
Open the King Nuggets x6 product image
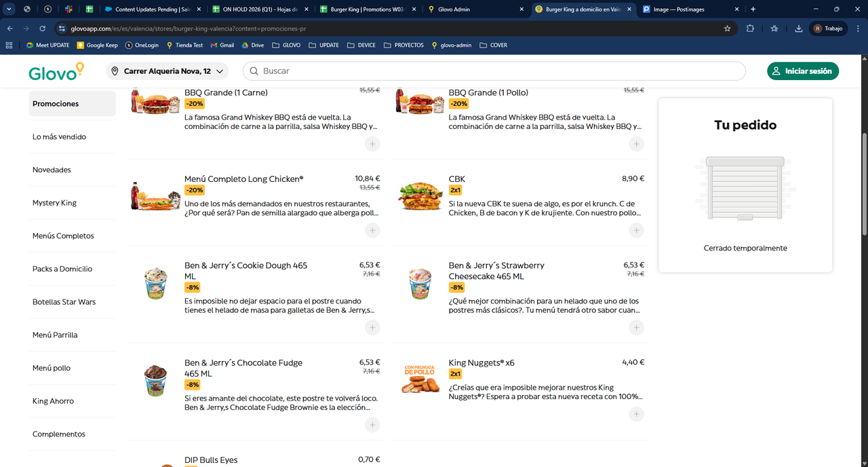point(420,380)
